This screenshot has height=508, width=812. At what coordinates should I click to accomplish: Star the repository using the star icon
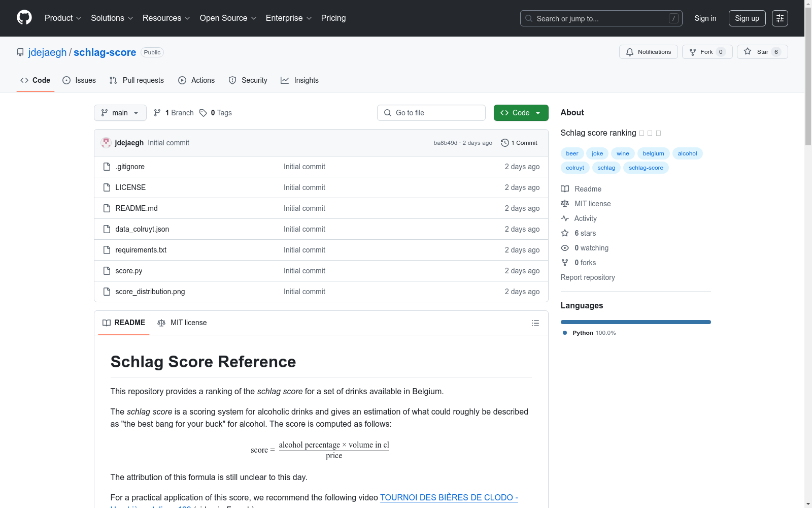748,51
